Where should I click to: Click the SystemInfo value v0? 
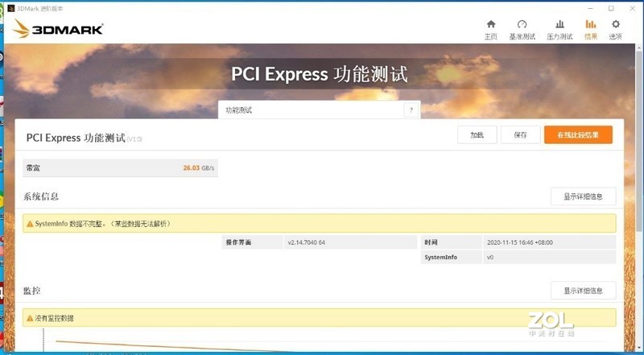point(490,258)
